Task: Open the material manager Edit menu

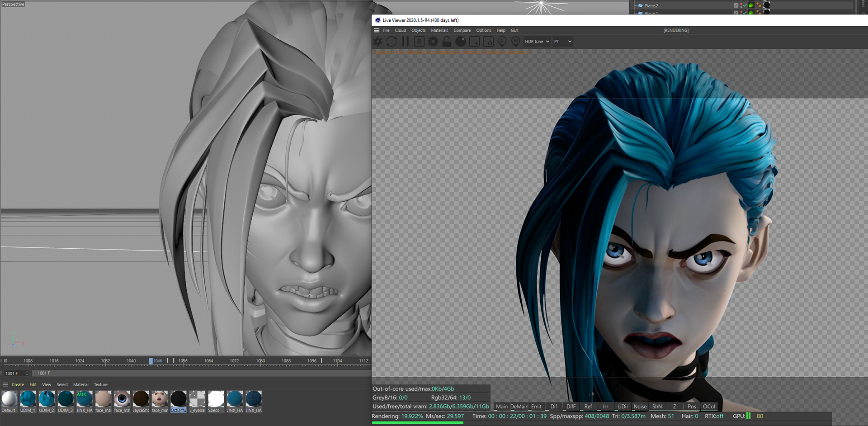Action: click(33, 384)
